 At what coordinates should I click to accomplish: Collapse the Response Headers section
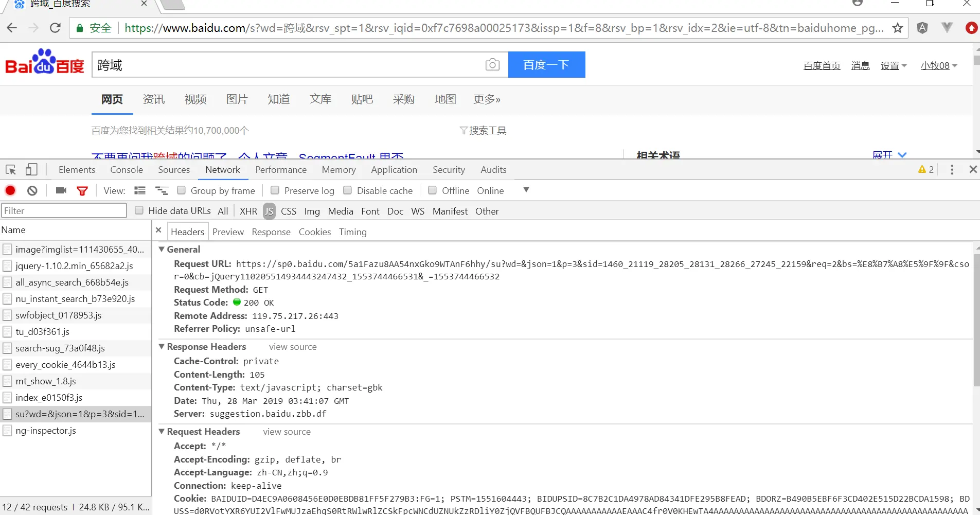click(162, 346)
